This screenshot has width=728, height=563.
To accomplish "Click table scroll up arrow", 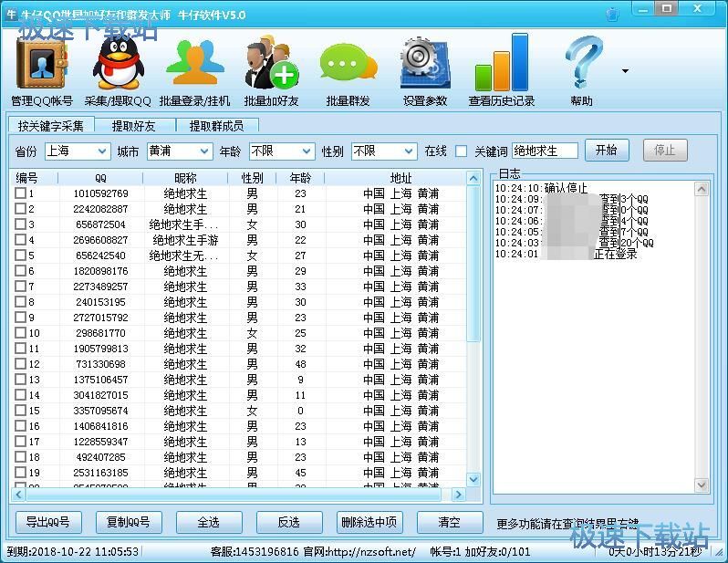I will pyautogui.click(x=473, y=178).
